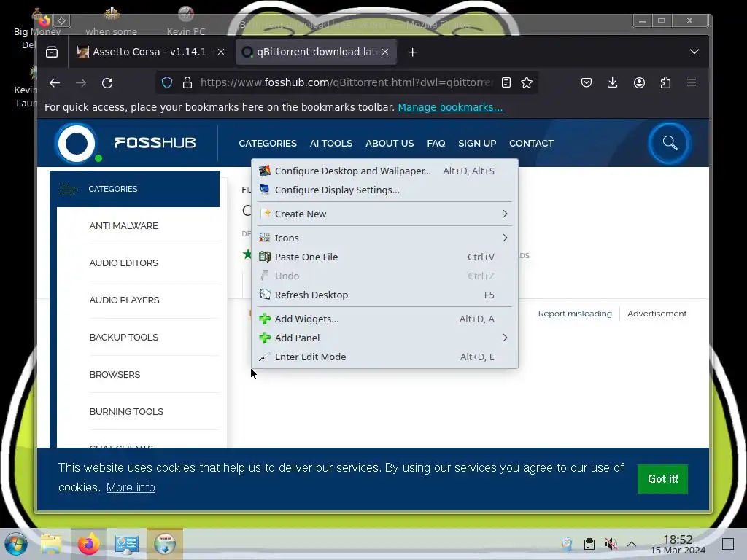Reload the page with the refresh icon

[x=107, y=83]
